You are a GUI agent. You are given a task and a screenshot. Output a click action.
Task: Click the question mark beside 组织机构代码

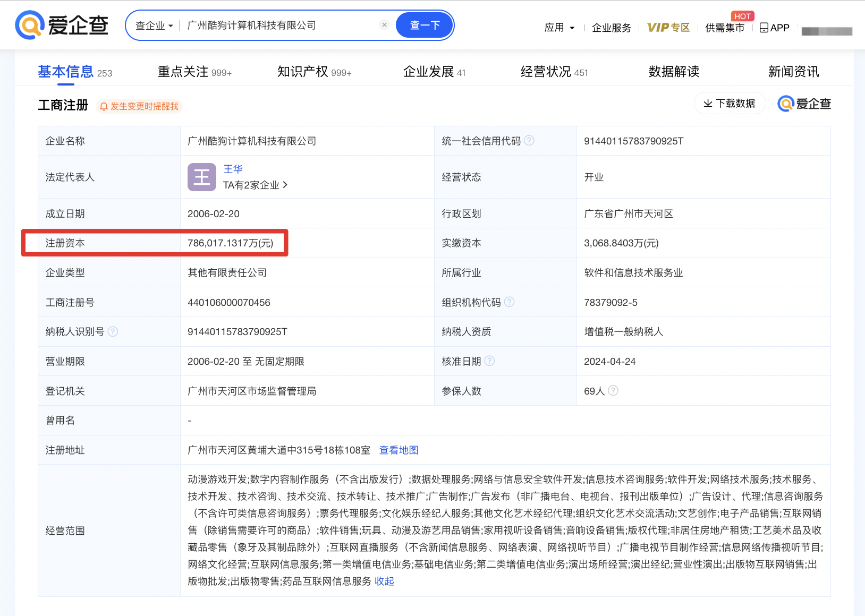coord(510,302)
